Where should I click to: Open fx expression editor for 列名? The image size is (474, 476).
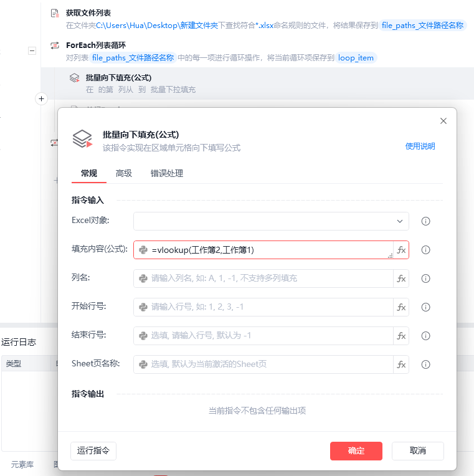[401, 278]
